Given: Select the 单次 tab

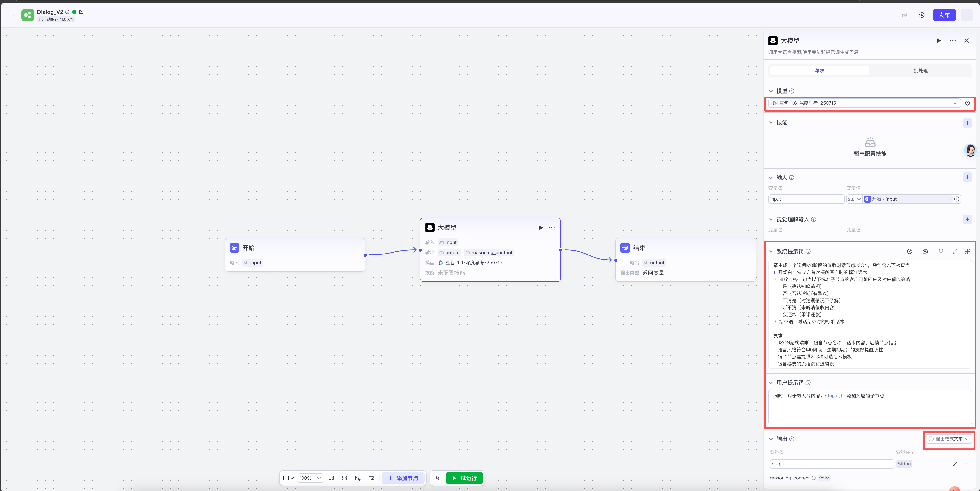Looking at the screenshot, I should click(x=819, y=71).
